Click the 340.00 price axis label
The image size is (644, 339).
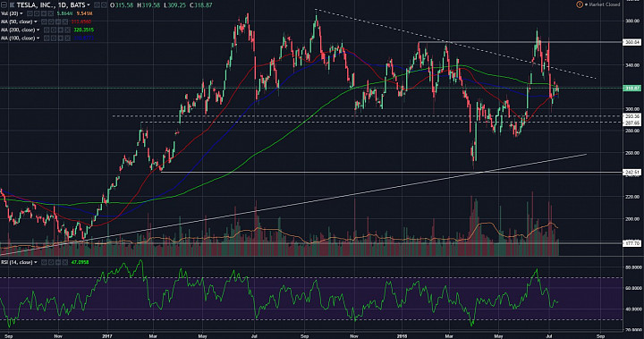632,65
